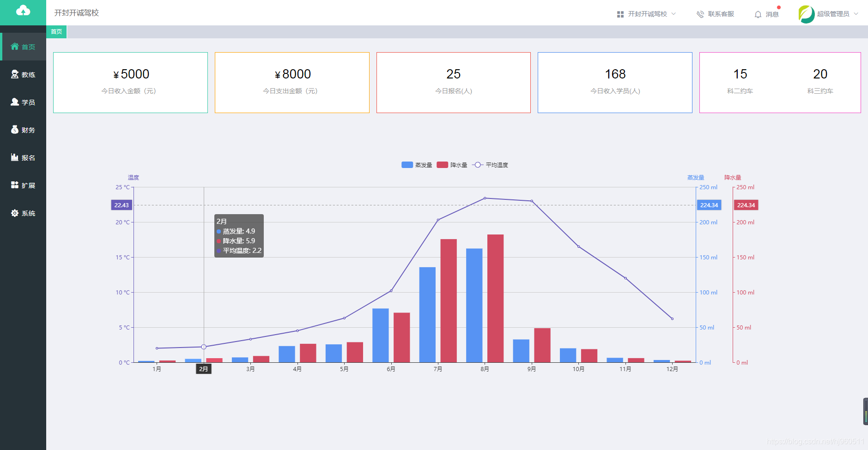Click the bell notification icon

pyautogui.click(x=758, y=14)
